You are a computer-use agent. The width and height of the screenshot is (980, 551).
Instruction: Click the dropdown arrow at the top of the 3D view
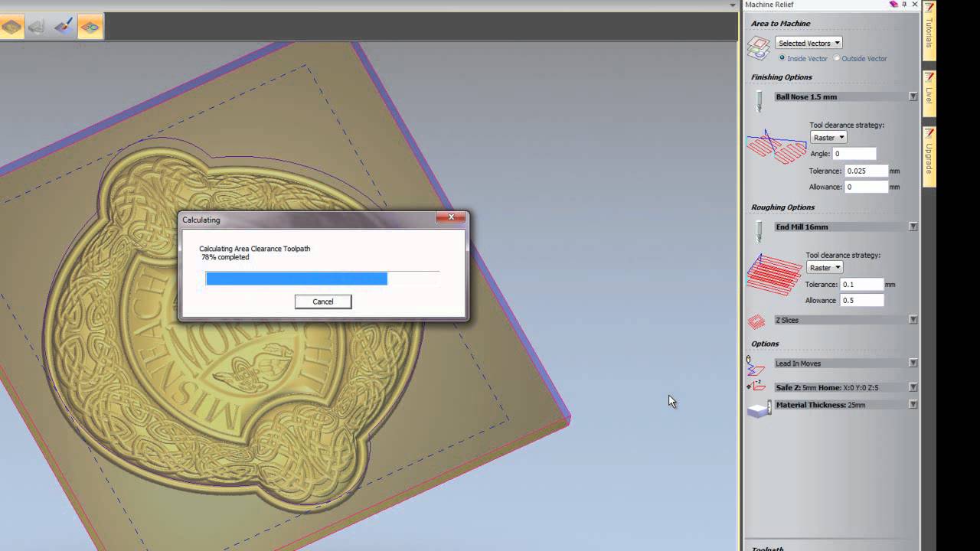tap(733, 5)
